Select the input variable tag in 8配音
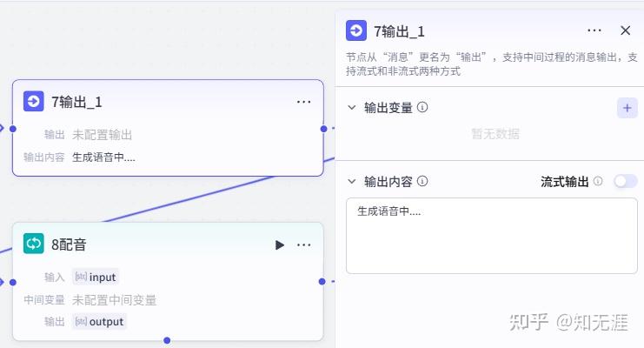Screen dimensions: 644x348 pyautogui.click(x=96, y=277)
